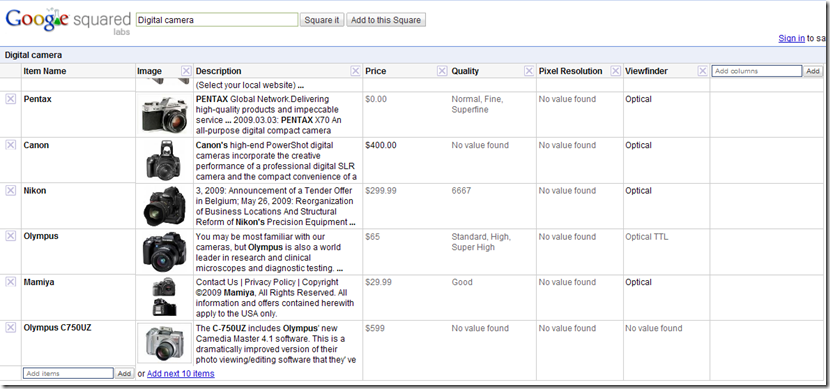830x389 pixels.
Task: Open the Olympus camera thumbnail
Action: 165,251
